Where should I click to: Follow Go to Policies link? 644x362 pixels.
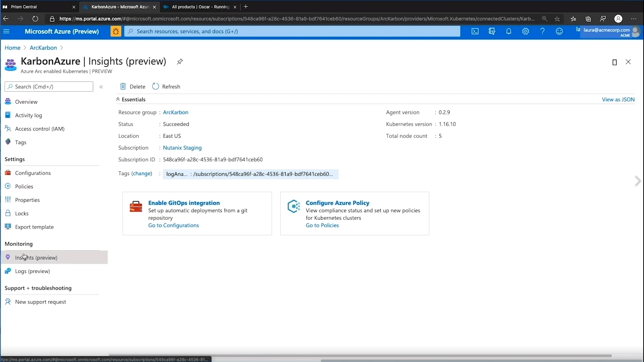point(322,225)
